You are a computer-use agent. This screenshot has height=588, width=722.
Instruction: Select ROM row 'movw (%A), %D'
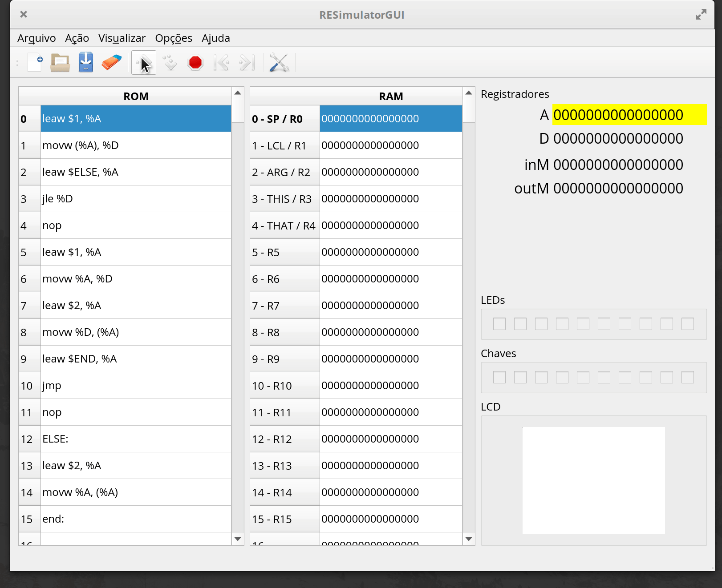[136, 145]
